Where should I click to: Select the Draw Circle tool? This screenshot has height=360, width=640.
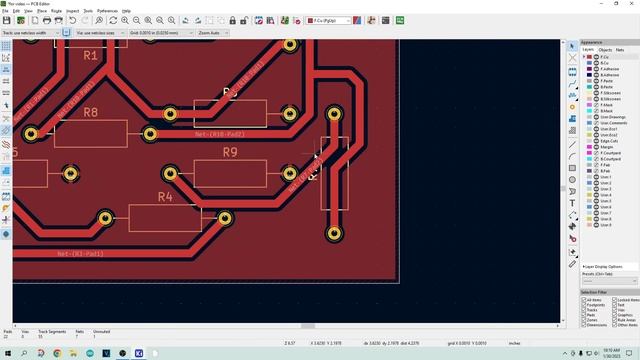pyautogui.click(x=572, y=180)
